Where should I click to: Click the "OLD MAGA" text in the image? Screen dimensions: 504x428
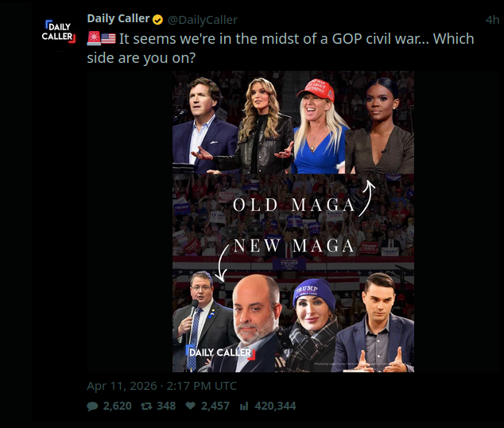[x=293, y=204]
